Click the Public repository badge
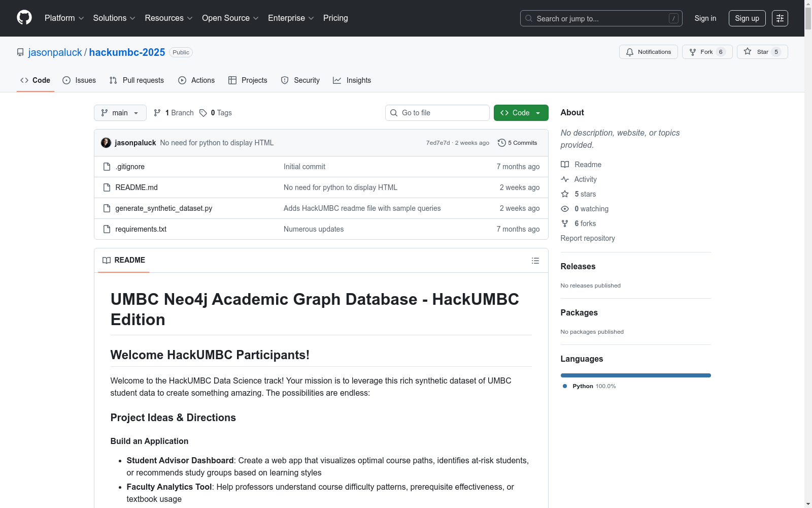Screen dimensions: 812x508 [x=181, y=52]
